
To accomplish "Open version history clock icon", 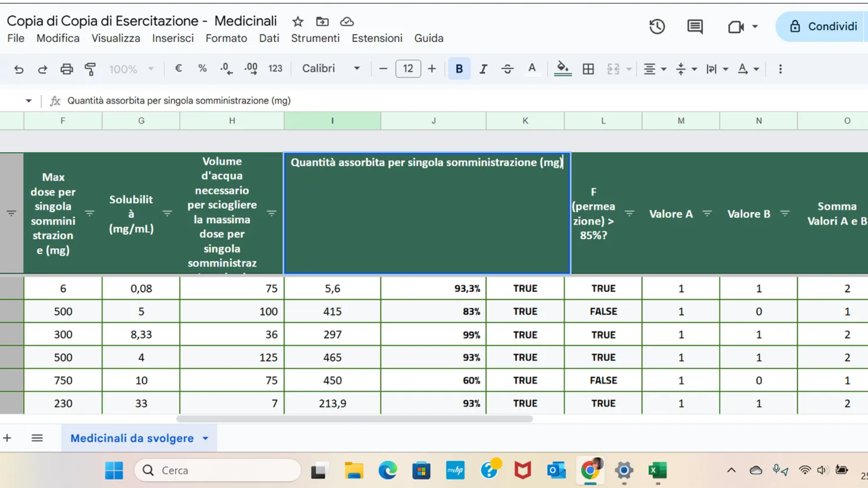I will [657, 27].
